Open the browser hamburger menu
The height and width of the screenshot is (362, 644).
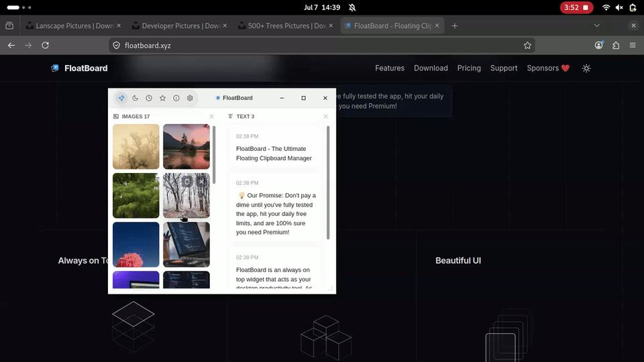coord(633,46)
